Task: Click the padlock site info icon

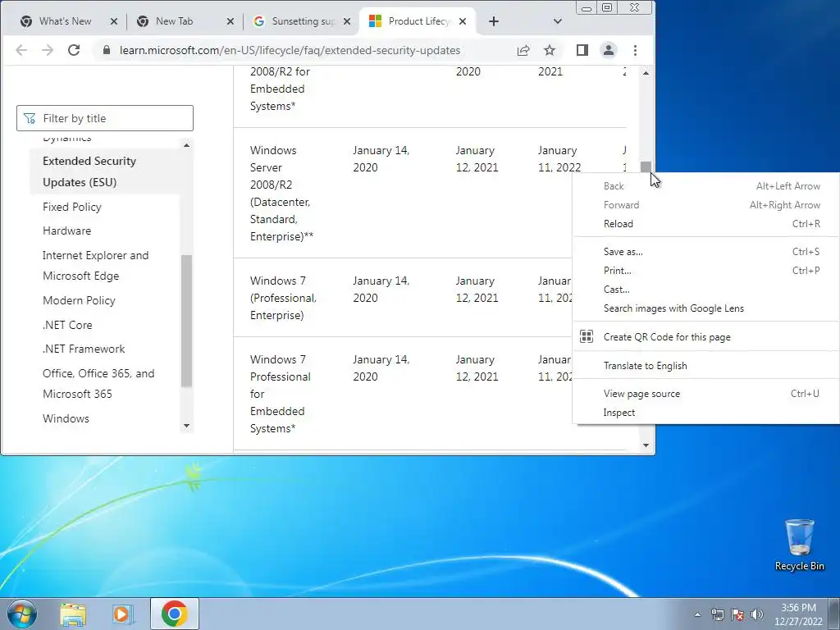Action: tap(107, 50)
